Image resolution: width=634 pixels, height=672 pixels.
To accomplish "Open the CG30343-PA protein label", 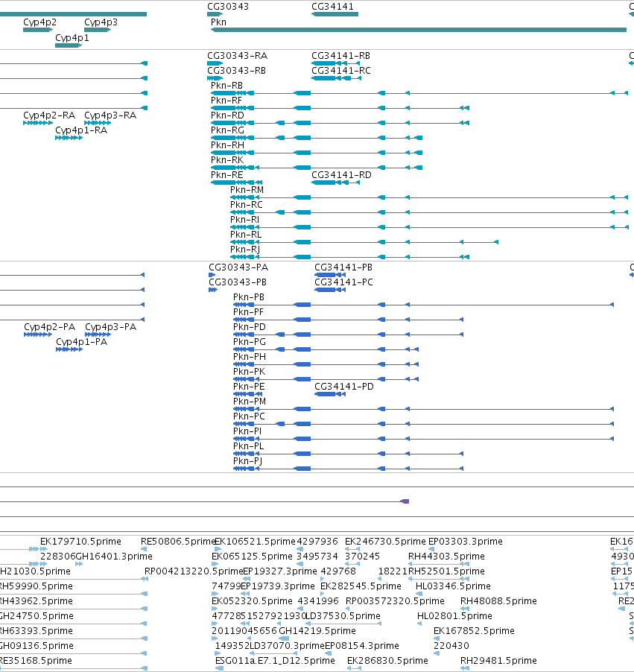I will tap(238, 267).
